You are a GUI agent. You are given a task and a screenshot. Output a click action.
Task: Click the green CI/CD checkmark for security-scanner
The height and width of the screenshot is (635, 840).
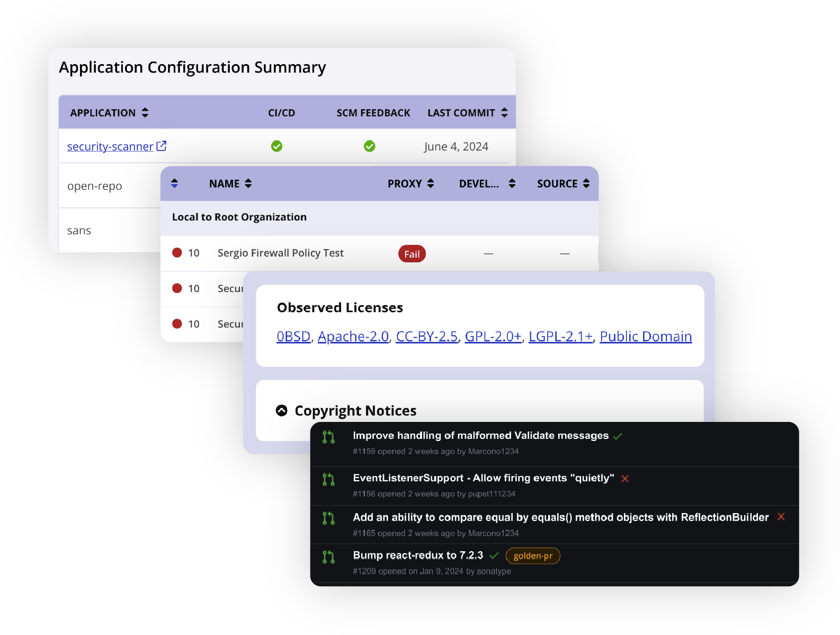tap(276, 146)
